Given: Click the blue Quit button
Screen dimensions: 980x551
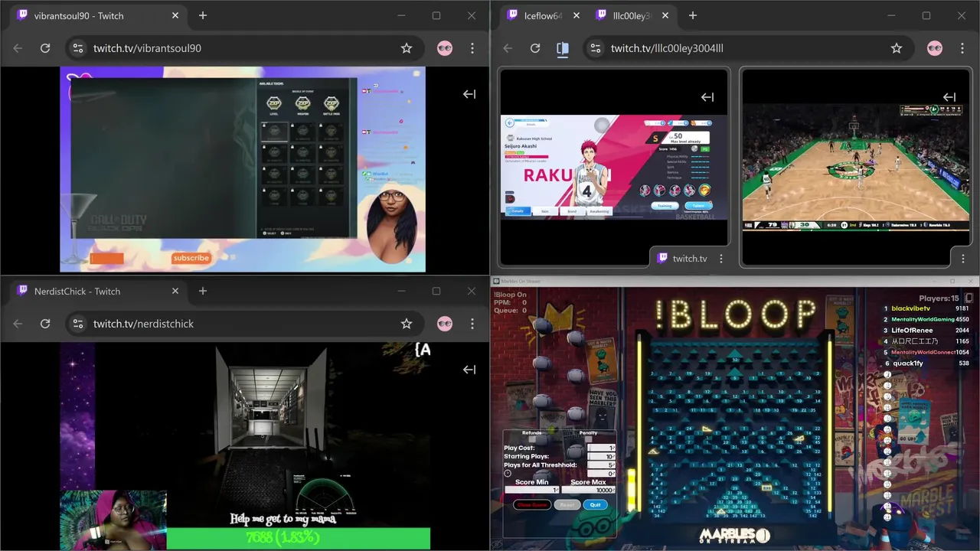Looking at the screenshot, I should (x=596, y=505).
